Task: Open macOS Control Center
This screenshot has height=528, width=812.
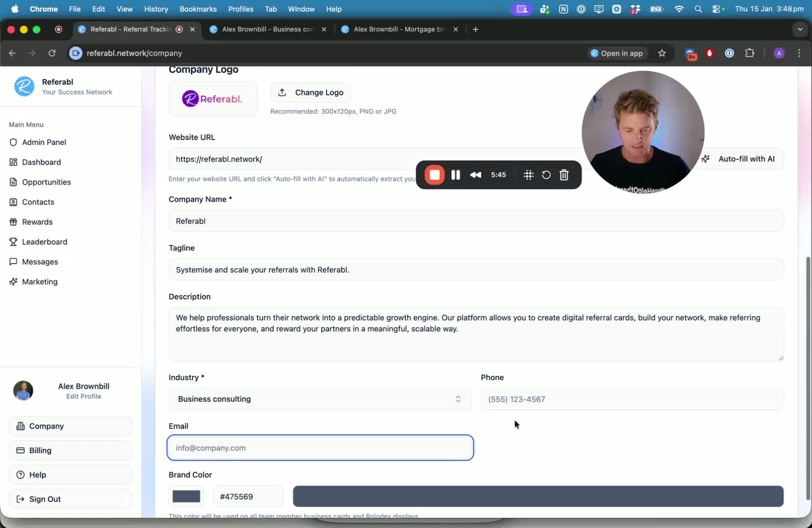Action: tap(717, 9)
